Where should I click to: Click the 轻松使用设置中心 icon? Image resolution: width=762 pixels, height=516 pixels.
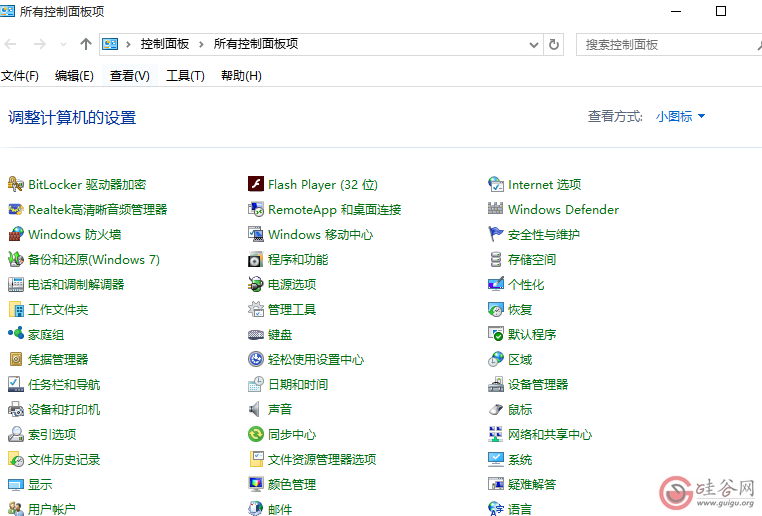click(x=256, y=360)
